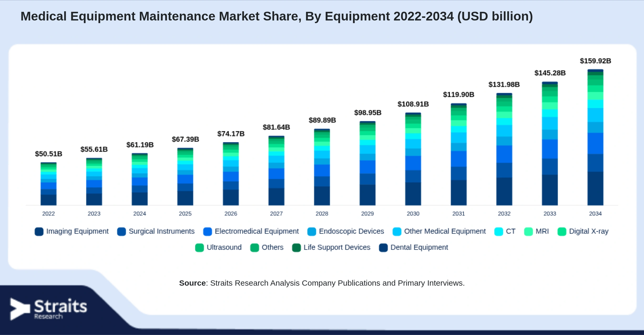Viewport: 644px width, 335px height.
Task: Click the $81.64B value label
Action: click(x=276, y=127)
